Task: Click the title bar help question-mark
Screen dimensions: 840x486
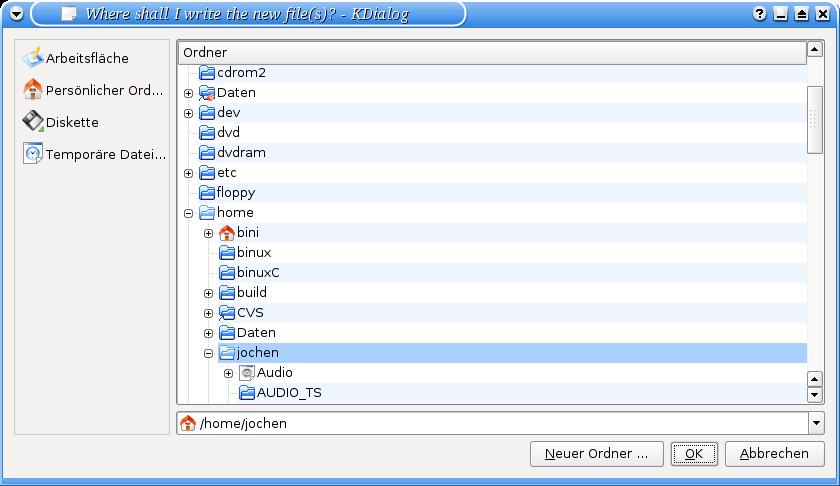Action: point(759,14)
